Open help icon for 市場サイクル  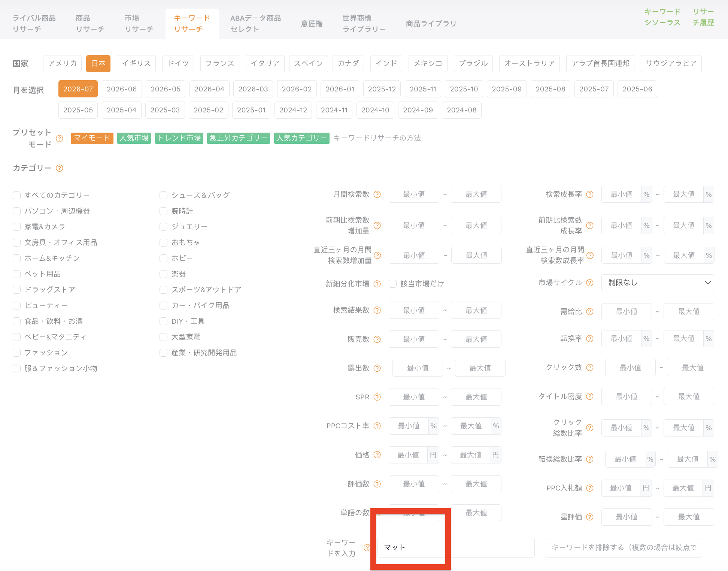[x=589, y=283]
